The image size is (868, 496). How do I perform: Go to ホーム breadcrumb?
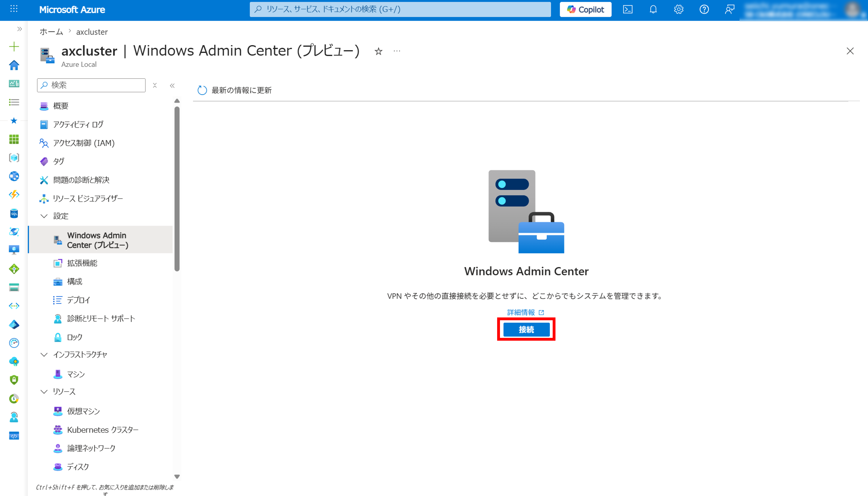[52, 32]
